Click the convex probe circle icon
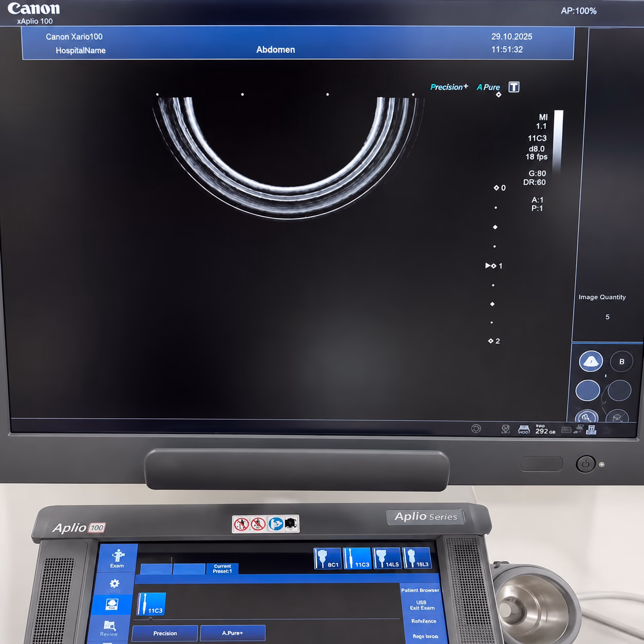 click(x=591, y=362)
